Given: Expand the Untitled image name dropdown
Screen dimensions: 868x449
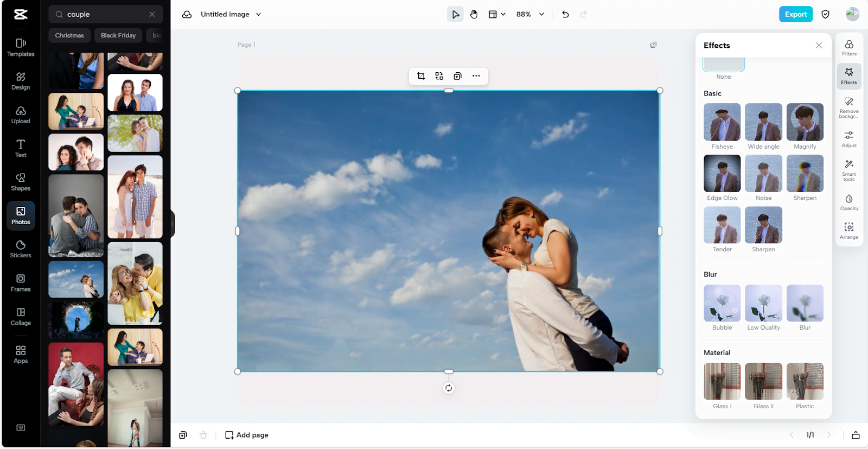Looking at the screenshot, I should click(259, 15).
